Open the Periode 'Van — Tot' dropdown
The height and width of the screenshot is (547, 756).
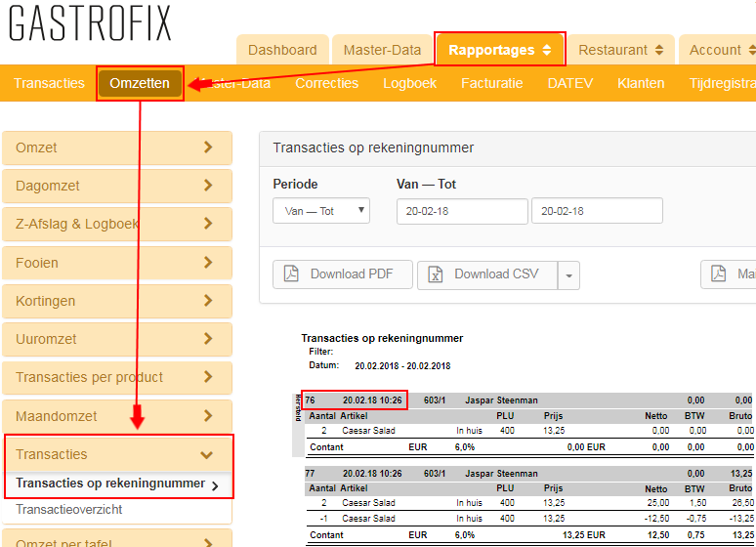[x=321, y=211]
